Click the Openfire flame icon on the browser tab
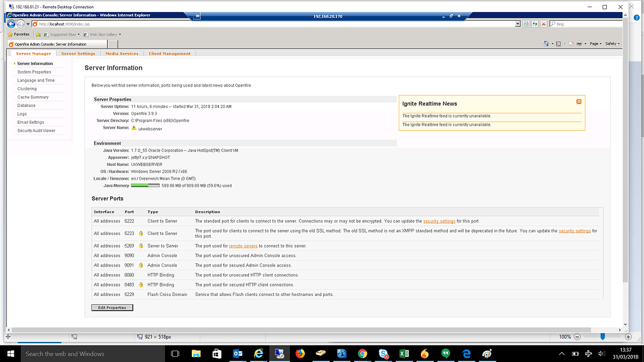Image resolution: width=644 pixels, height=362 pixels. [10, 45]
